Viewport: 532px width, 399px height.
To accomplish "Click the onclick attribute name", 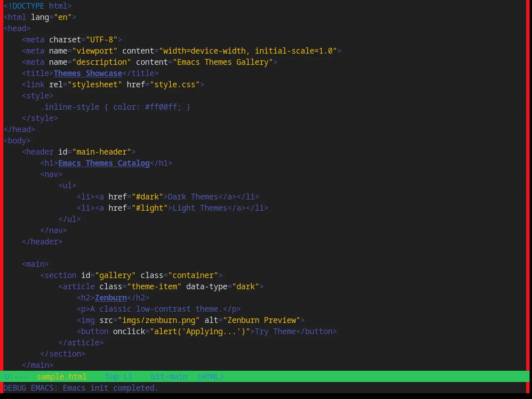I will tap(129, 331).
